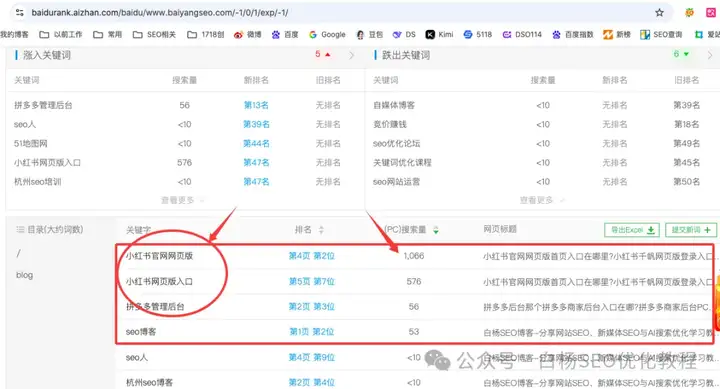The height and width of the screenshot is (389, 720).
Task: Open the 百度指数 bookmark
Action: [573, 34]
